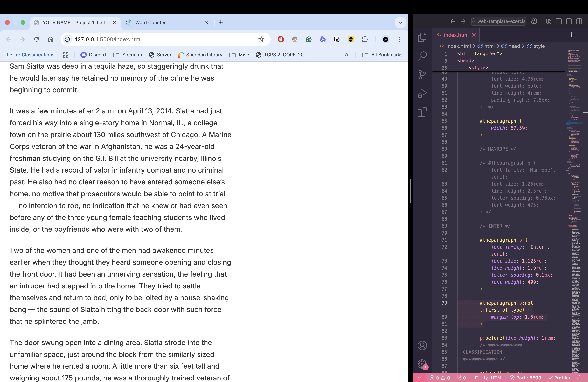Expand the Copilot dropdown chevron
588x382 pixels.
point(540,21)
